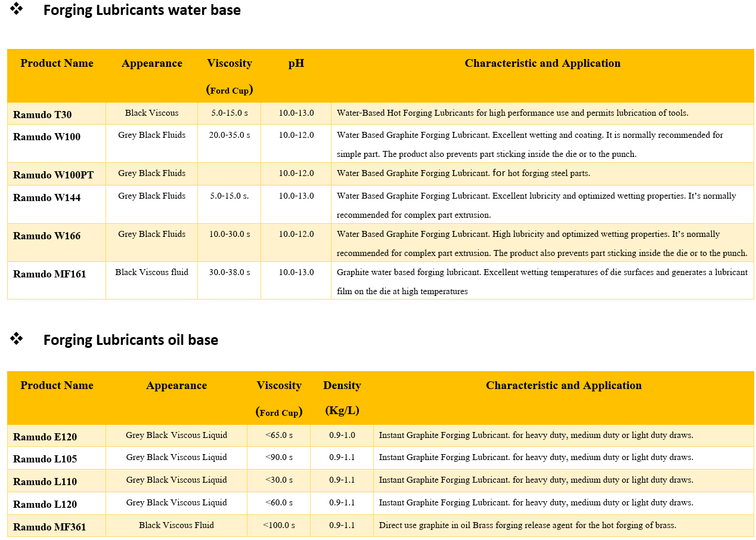Select density "0.9-1.1" in the Ramudo L105 row
The image size is (756, 540).
(x=342, y=457)
